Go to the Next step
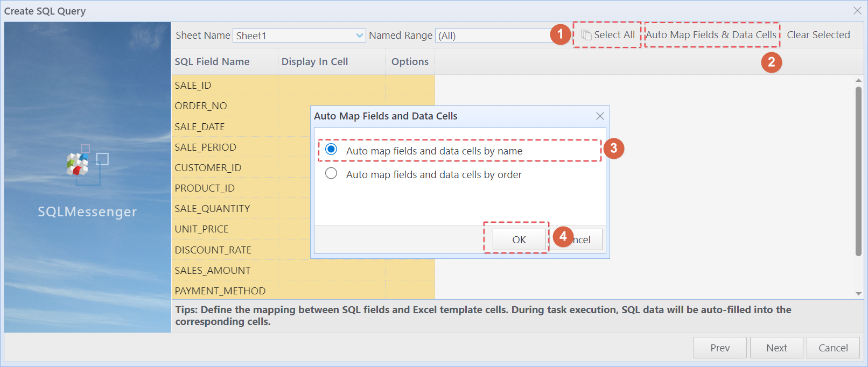868x367 pixels. click(x=776, y=348)
